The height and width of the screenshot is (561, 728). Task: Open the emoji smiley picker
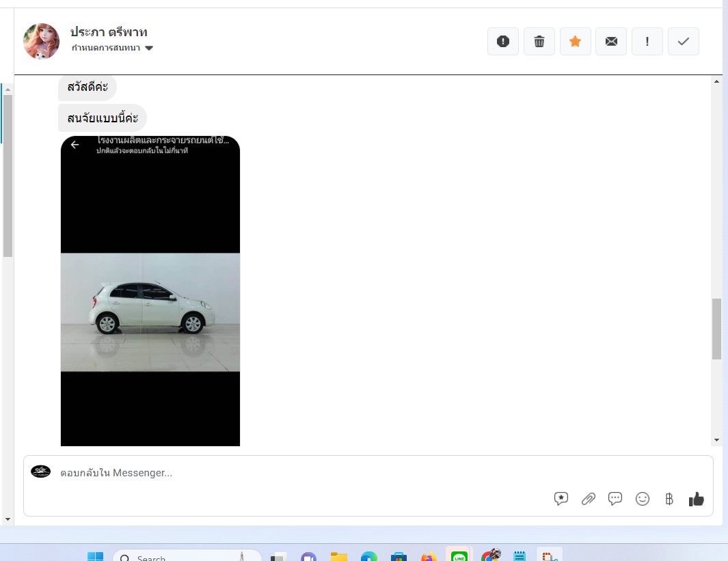pyautogui.click(x=643, y=499)
